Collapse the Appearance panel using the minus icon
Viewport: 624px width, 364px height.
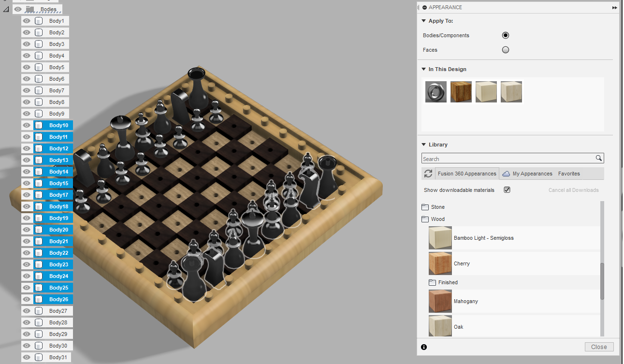click(424, 8)
